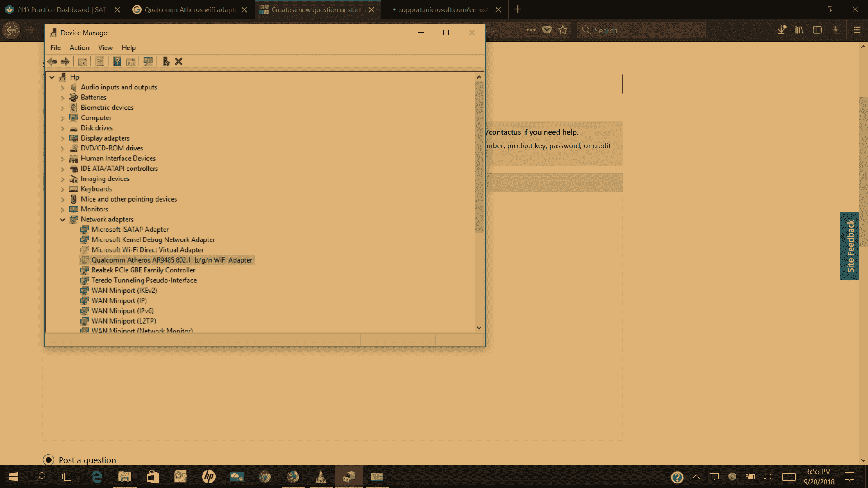This screenshot has height=488, width=868.
Task: Update device driver toolbar icon
Action: click(166, 61)
